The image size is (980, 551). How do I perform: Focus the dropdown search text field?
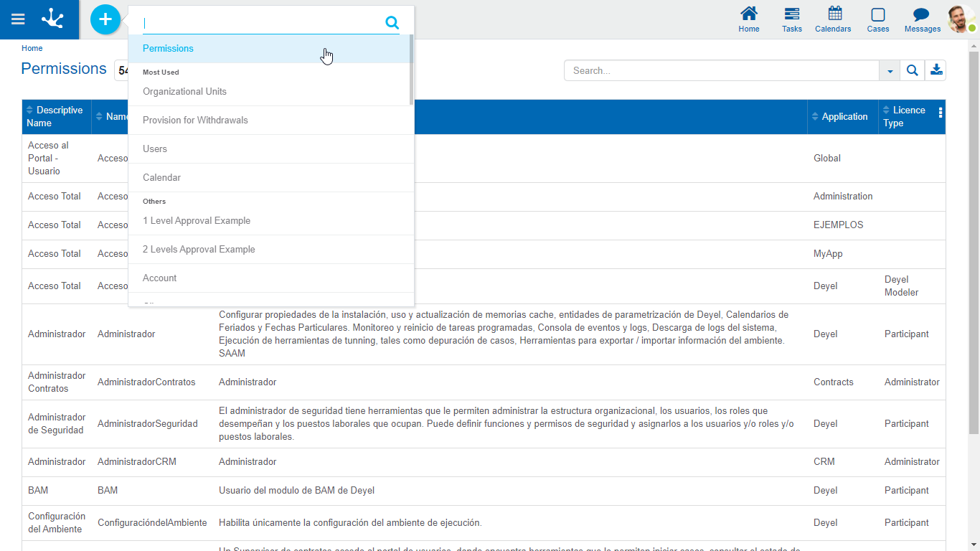click(263, 23)
